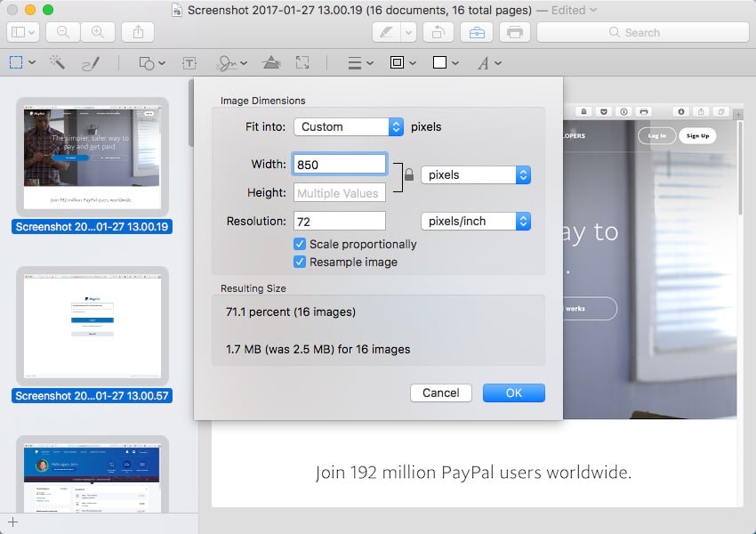Open the Sign signature tool
The width and height of the screenshot is (756, 534).
pos(231,62)
